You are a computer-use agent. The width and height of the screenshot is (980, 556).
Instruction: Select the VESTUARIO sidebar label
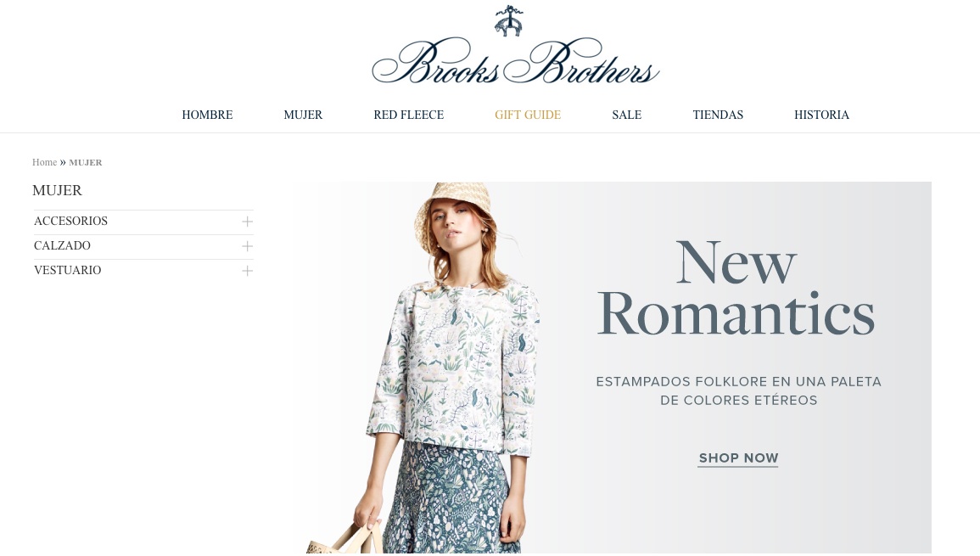(68, 270)
